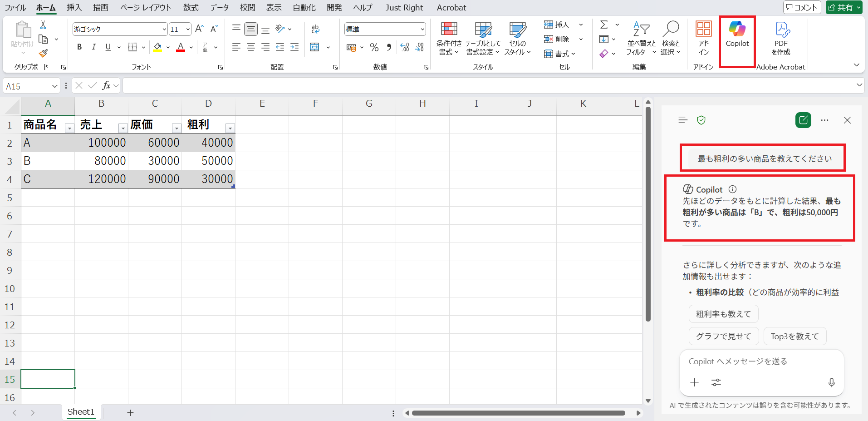Toggle italic formatting

[x=93, y=47]
